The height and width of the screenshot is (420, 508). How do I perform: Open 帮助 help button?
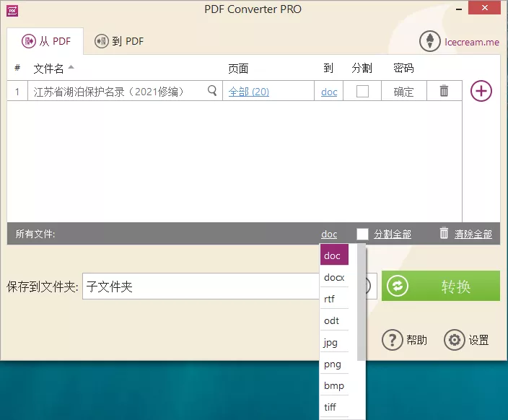tap(404, 340)
